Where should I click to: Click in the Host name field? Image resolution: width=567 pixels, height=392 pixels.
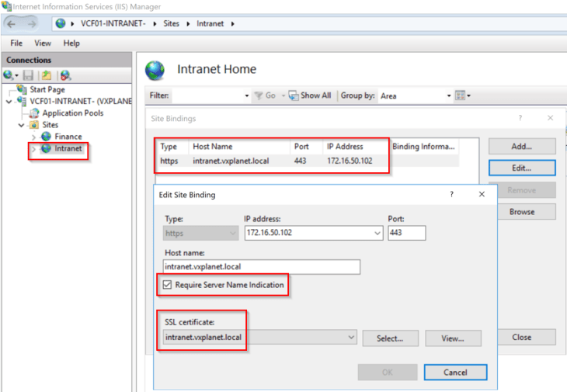[x=262, y=267]
